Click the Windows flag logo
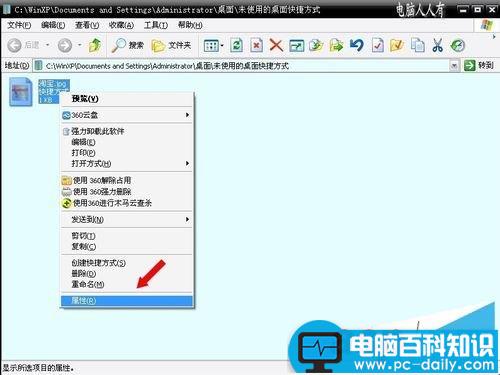Viewport: 500px width, 375px height. pos(487,25)
